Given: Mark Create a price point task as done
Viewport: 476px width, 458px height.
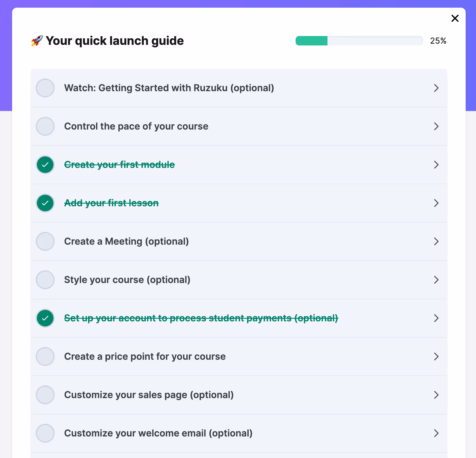Looking at the screenshot, I should 45,356.
